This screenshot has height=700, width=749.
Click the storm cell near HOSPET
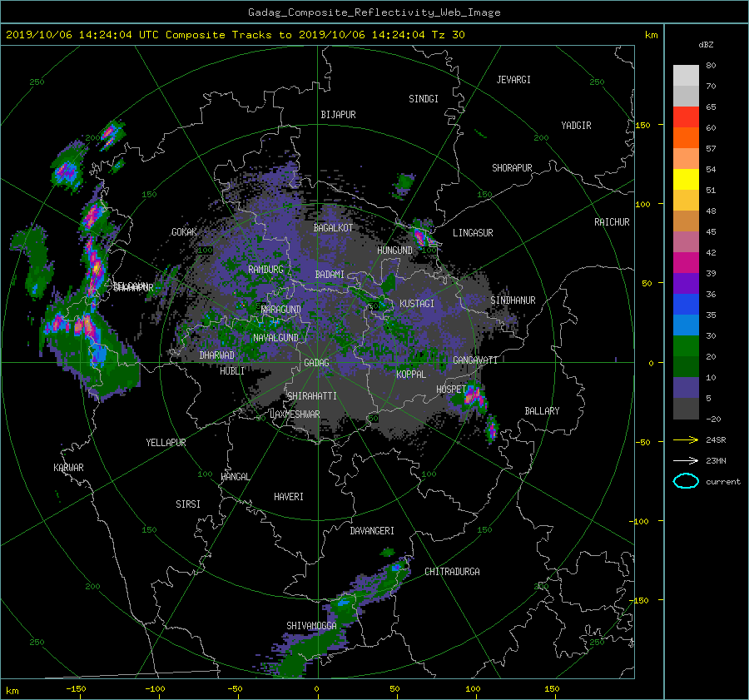click(470, 396)
